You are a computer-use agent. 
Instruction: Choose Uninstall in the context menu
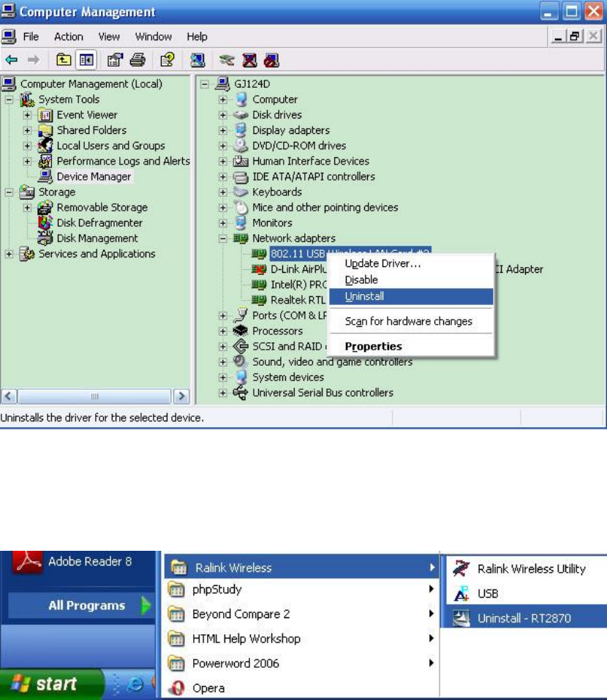[411, 296]
